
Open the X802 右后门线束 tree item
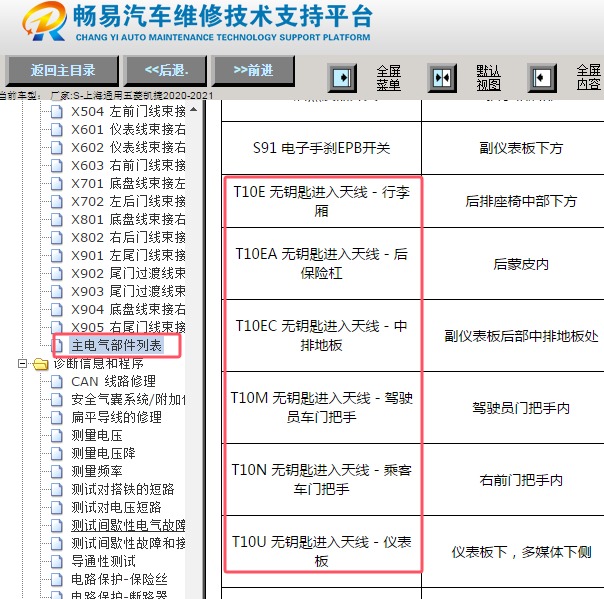click(128, 237)
